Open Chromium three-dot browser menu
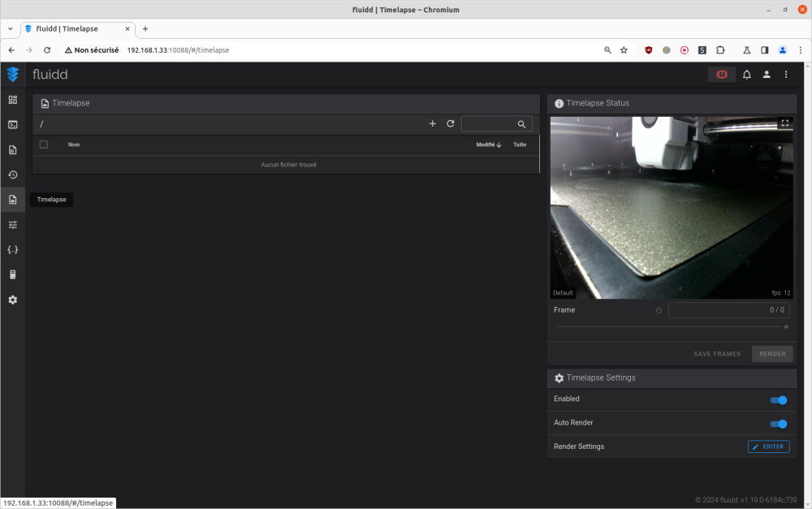The width and height of the screenshot is (812, 509). point(801,50)
